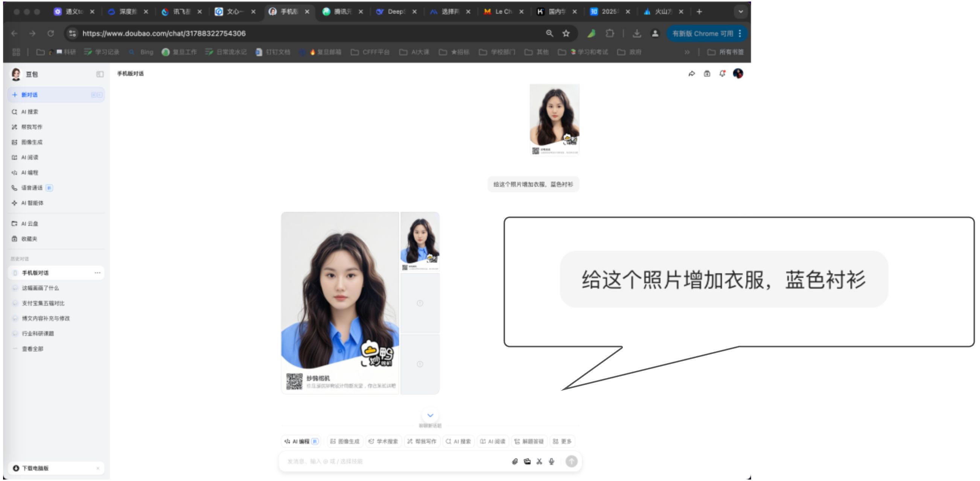
Task: Open the Chrome tab search dropdown arrow
Action: click(740, 12)
